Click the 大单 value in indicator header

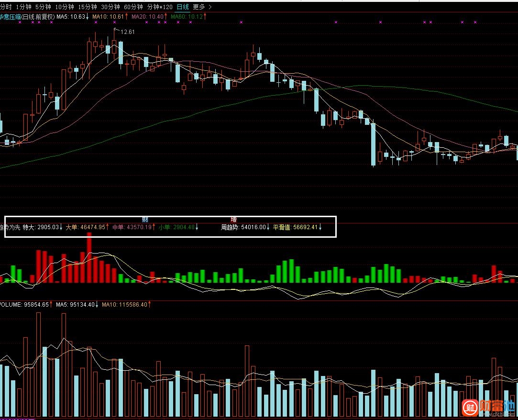(x=87, y=227)
